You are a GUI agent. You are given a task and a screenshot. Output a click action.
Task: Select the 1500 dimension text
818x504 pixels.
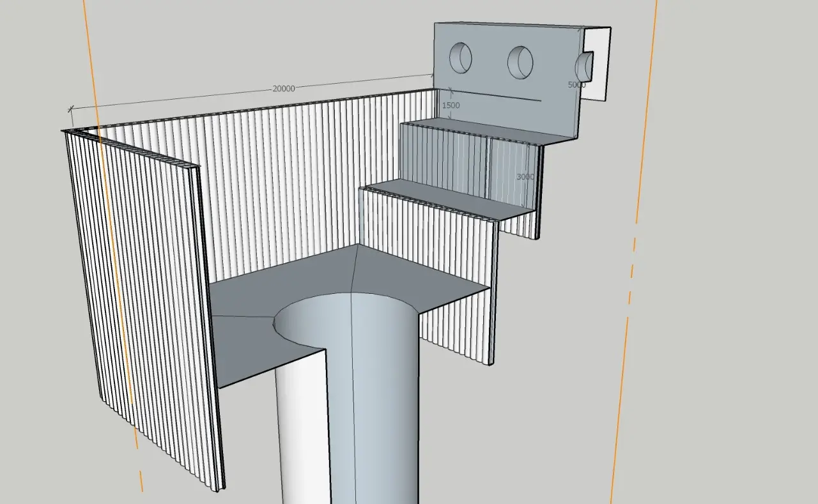point(451,105)
